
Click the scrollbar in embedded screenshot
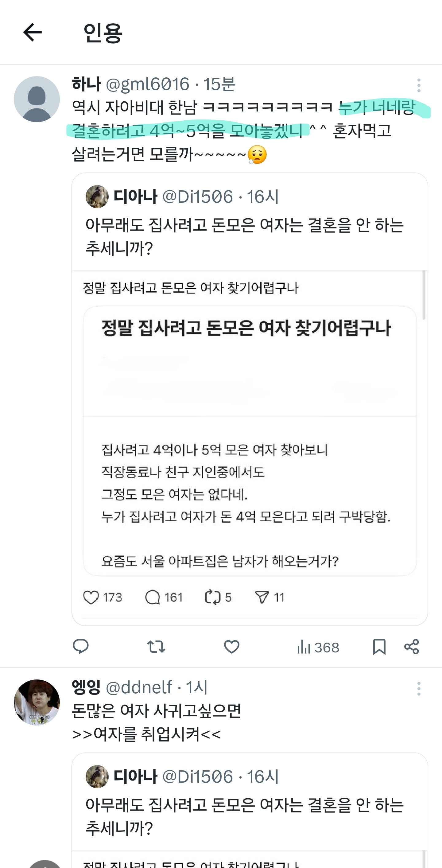(x=424, y=295)
